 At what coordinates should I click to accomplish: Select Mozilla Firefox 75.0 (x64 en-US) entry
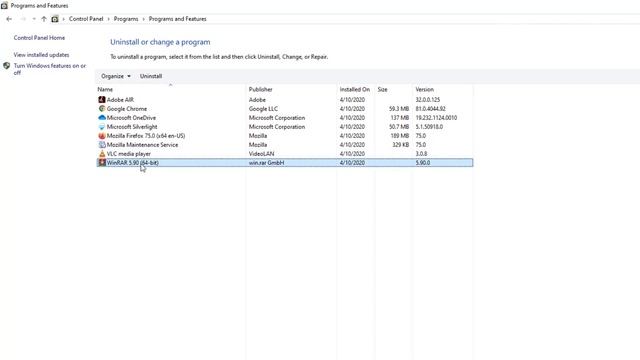tap(146, 136)
